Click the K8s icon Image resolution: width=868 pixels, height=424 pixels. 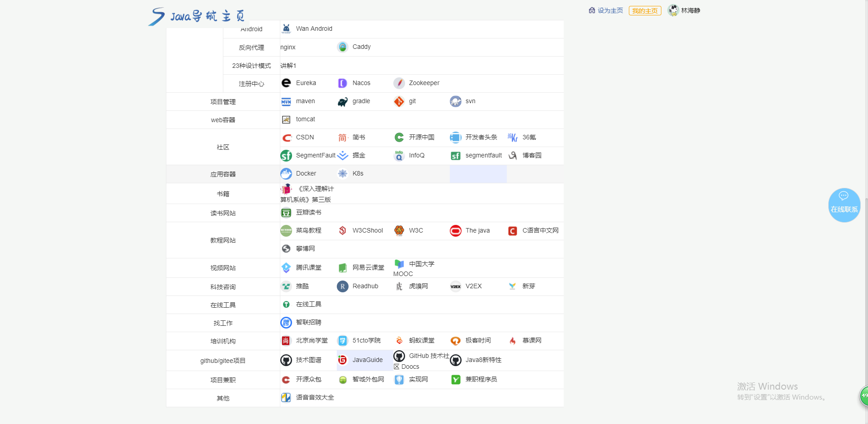click(x=343, y=174)
